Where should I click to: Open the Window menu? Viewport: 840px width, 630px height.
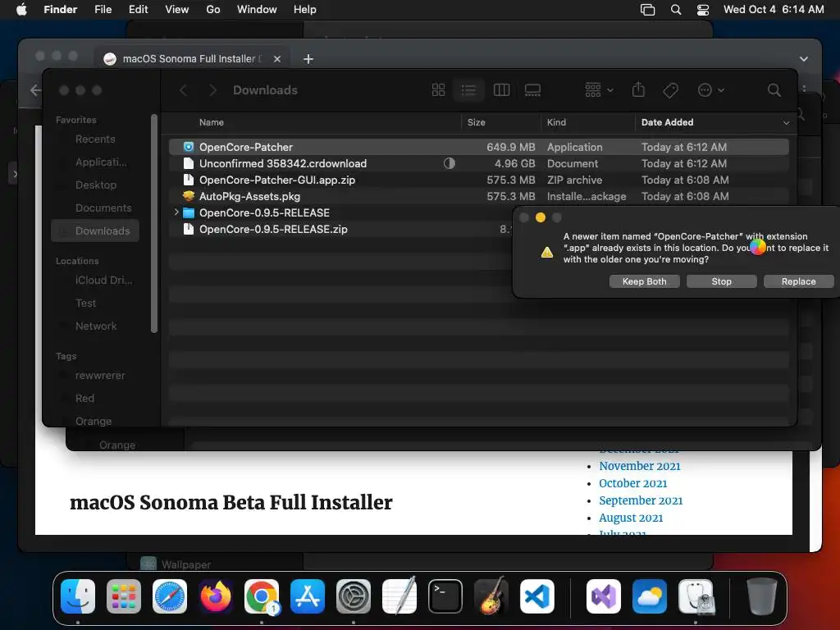257,10
